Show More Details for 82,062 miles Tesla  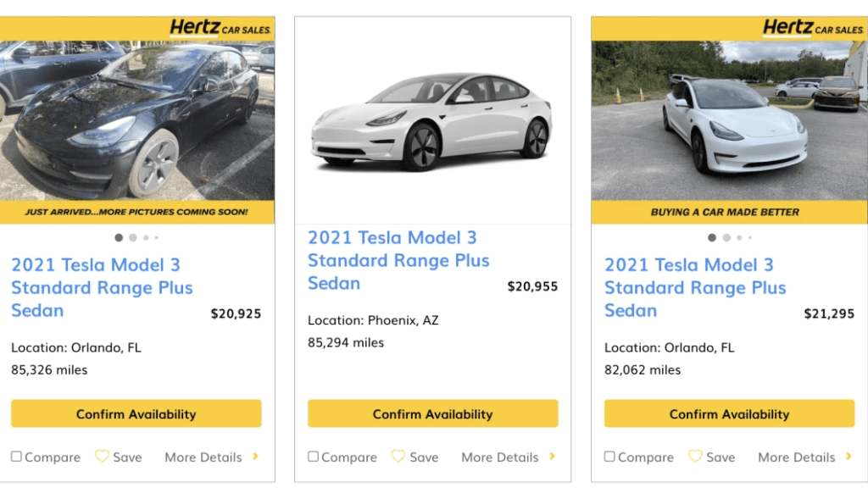tap(849, 457)
